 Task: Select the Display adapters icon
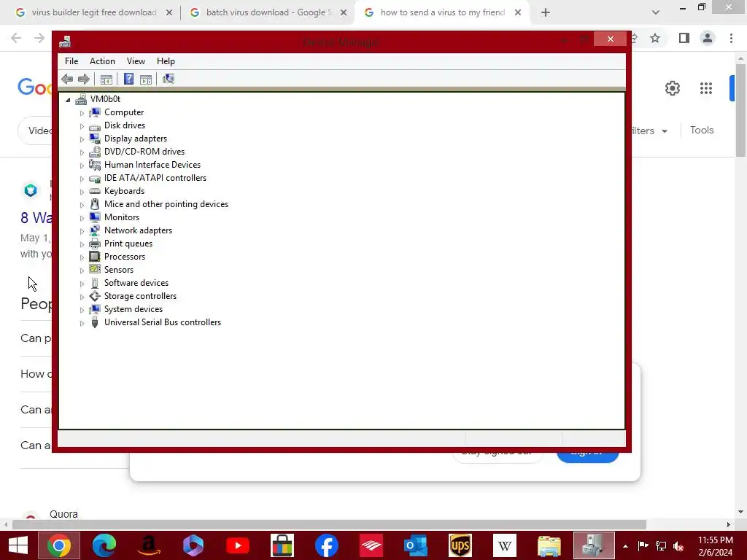pos(95,139)
